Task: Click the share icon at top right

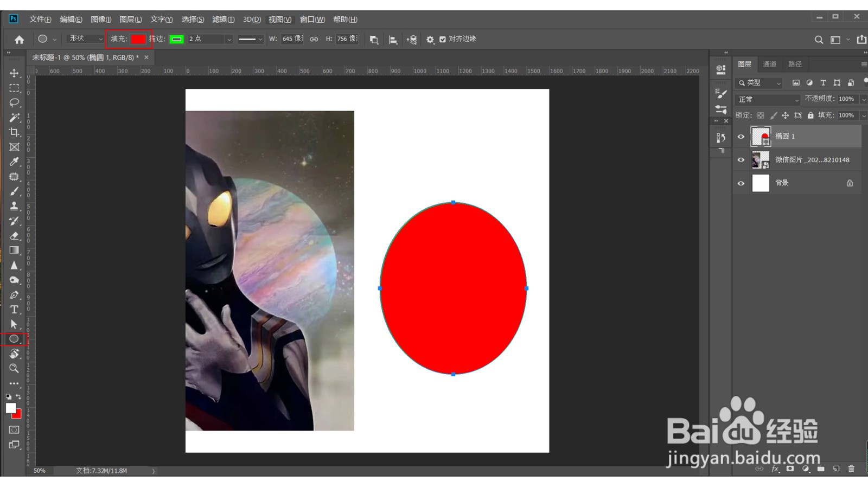Action: tap(861, 40)
